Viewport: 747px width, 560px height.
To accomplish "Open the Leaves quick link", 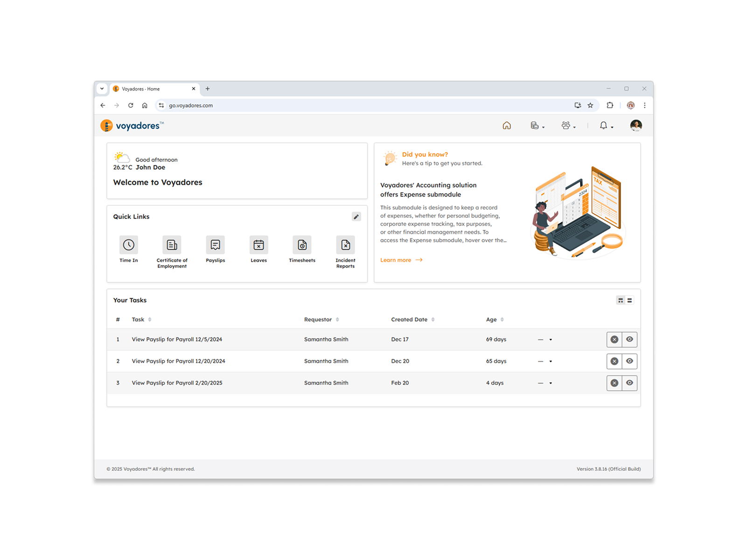I will click(x=259, y=250).
